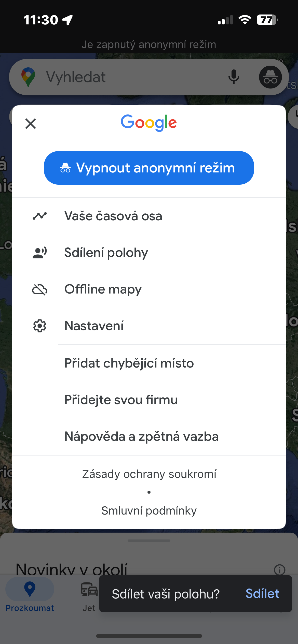Tap the timeline zigzag icon
The image size is (298, 644).
(x=40, y=216)
